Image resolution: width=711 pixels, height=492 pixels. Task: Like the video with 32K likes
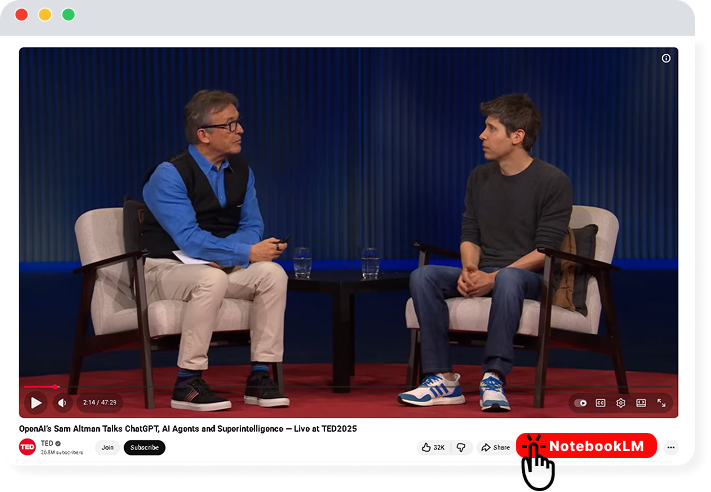pyautogui.click(x=433, y=448)
